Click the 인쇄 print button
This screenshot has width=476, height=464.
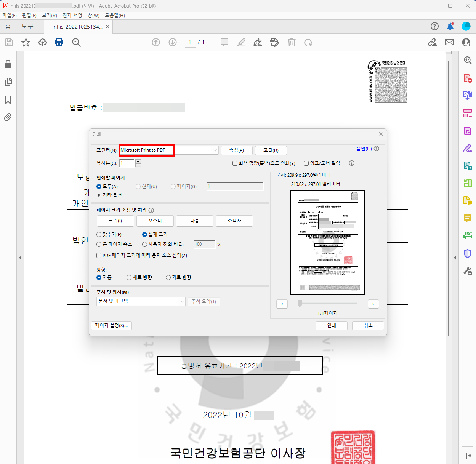pyautogui.click(x=332, y=326)
